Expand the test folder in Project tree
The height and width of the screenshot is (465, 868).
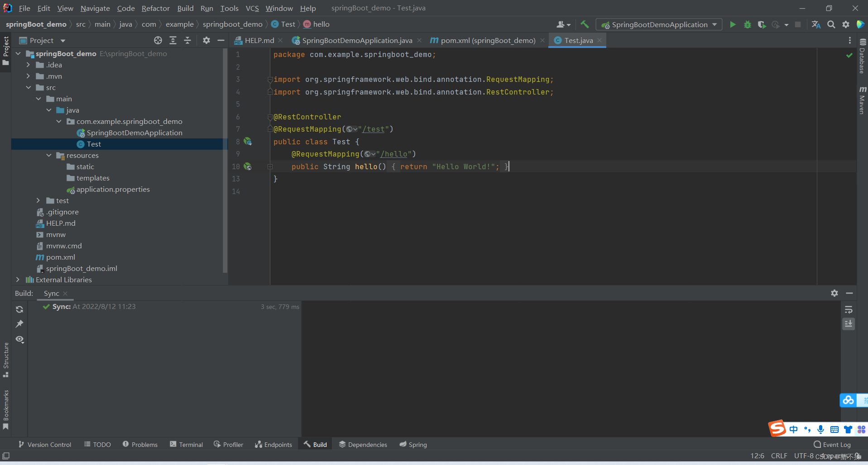point(38,200)
